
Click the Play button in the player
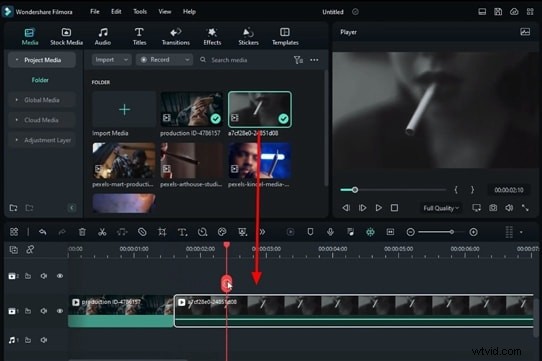pyautogui.click(x=379, y=208)
